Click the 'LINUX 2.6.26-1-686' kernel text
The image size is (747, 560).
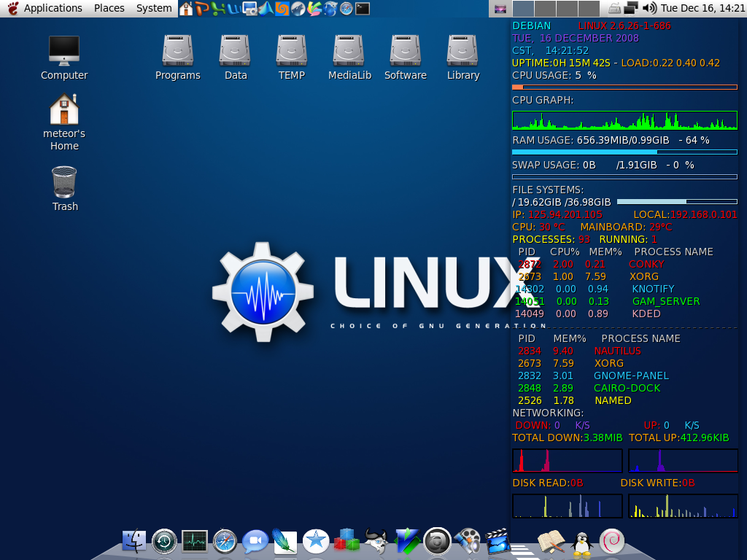624,26
